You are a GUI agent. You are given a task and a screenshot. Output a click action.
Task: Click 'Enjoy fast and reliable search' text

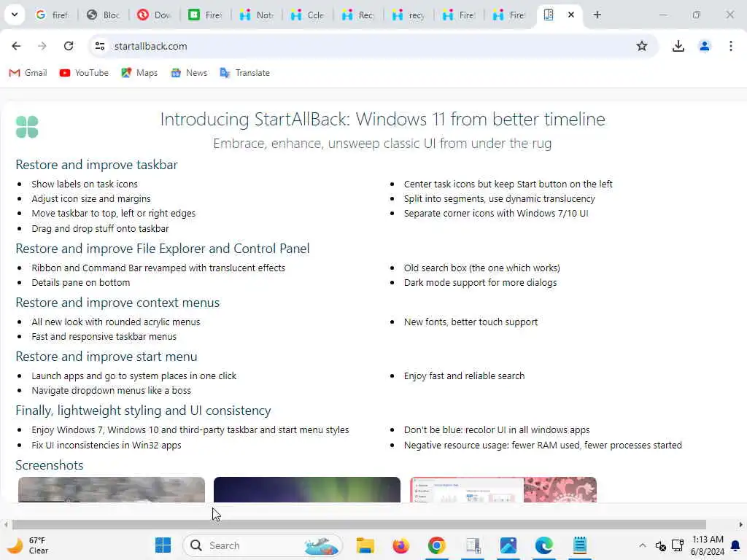coord(464,376)
